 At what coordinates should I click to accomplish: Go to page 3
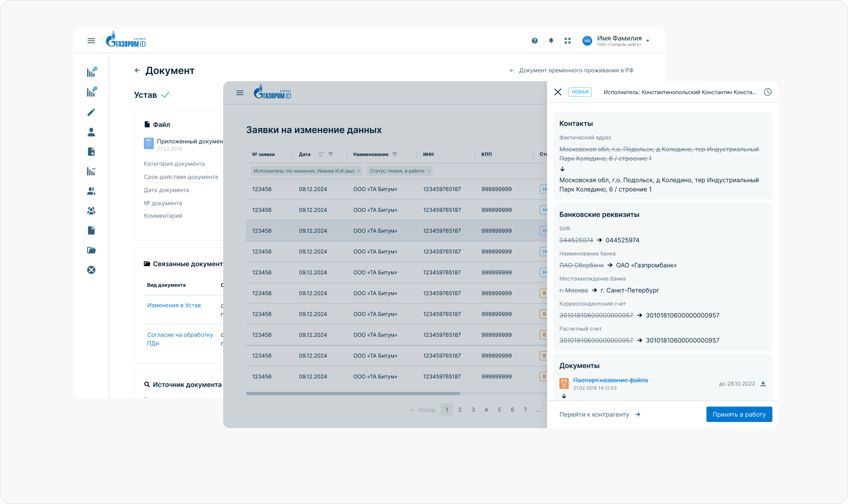[473, 409]
